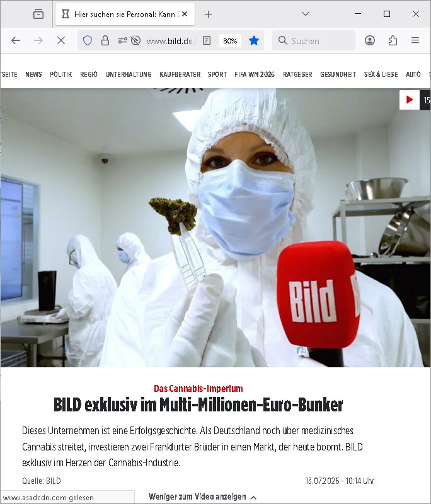
Task: Minimize the browser window
Action: coord(358,14)
